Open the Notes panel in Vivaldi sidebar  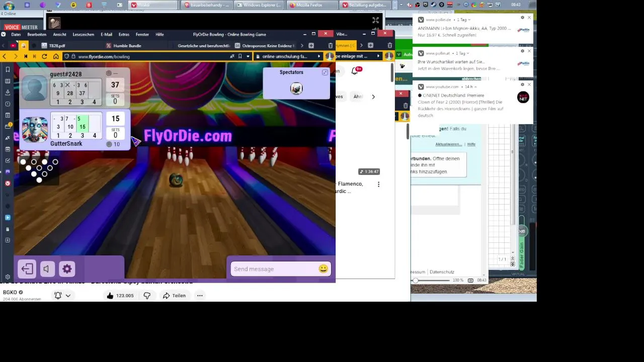click(8, 115)
